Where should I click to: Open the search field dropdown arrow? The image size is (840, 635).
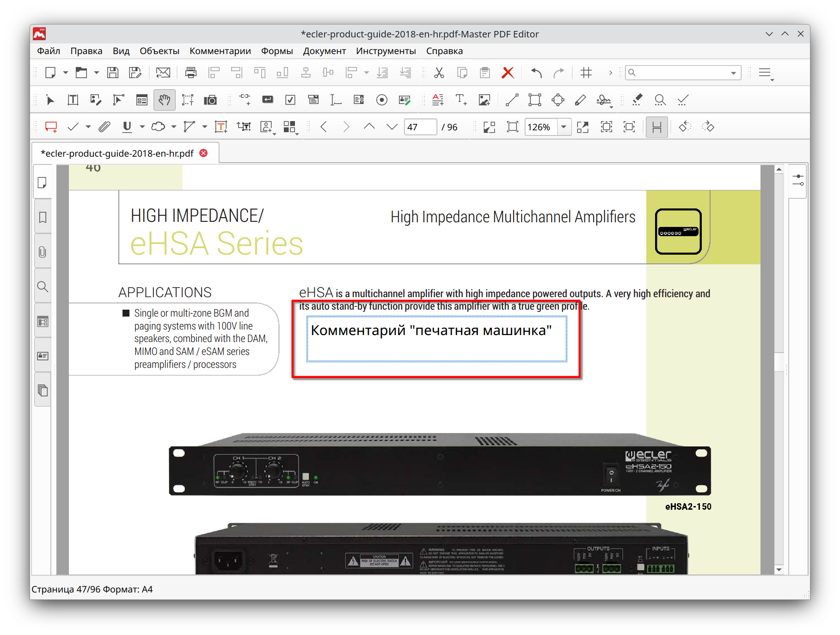[733, 73]
